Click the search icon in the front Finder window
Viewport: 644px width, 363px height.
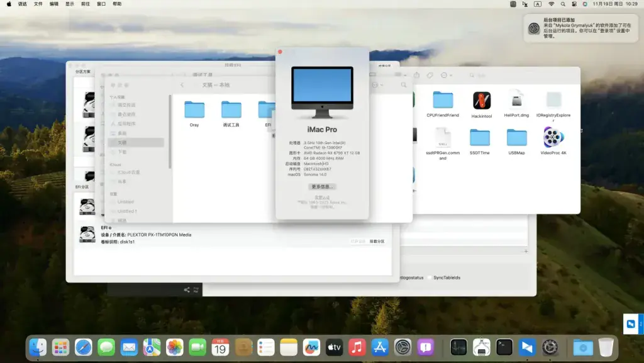tap(404, 84)
